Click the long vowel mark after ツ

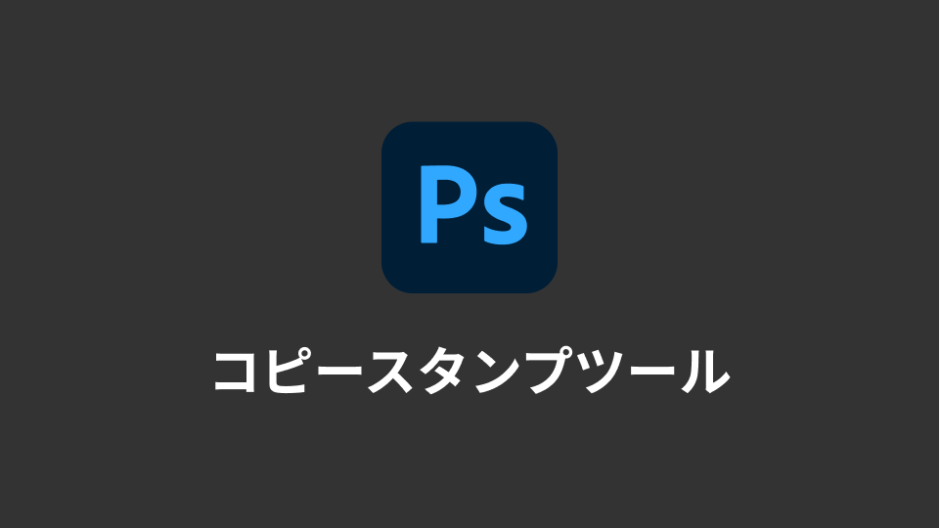pos(653,370)
